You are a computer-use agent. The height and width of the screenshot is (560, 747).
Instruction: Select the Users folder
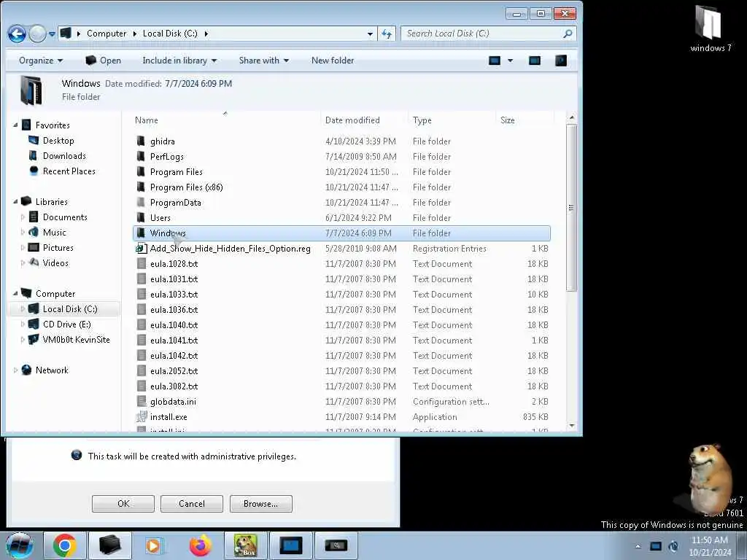pos(341,217)
